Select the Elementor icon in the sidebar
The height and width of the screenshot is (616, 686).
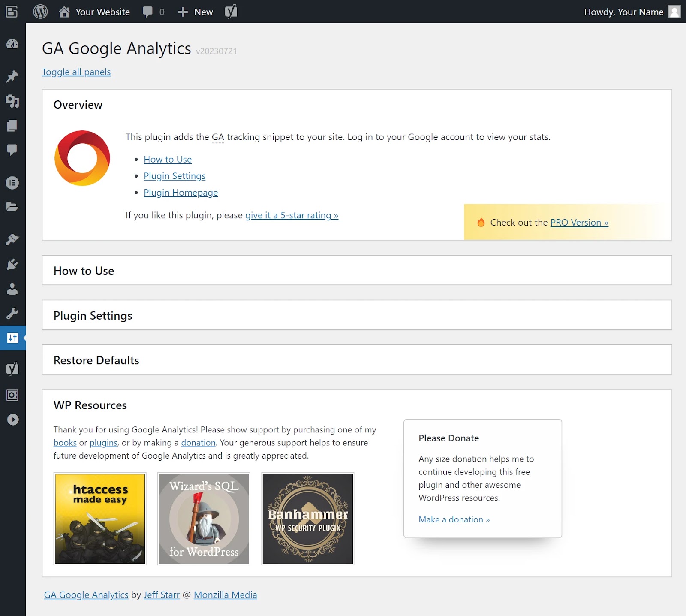pyautogui.click(x=12, y=182)
